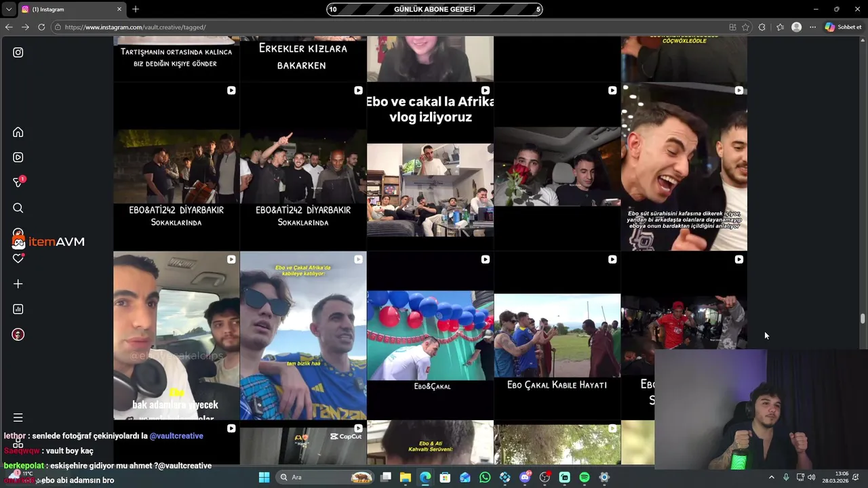Open clock showing 13:06 date panel
Screen dimensions: 868x488
835,477
